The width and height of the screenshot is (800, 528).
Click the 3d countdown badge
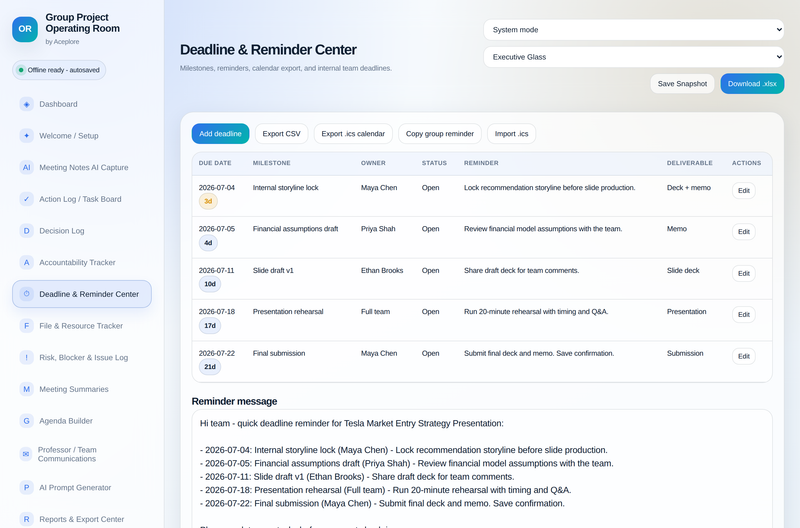pyautogui.click(x=208, y=201)
